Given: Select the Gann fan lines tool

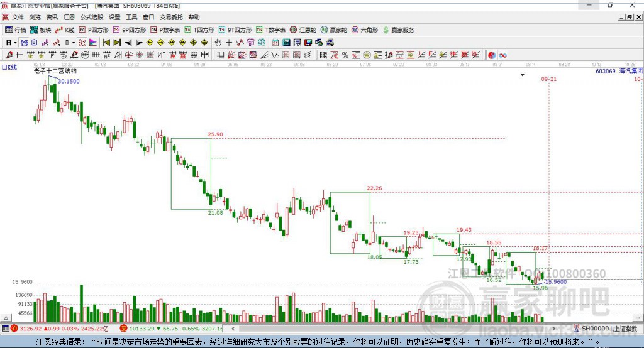Looking at the screenshot, I should click(231, 55).
